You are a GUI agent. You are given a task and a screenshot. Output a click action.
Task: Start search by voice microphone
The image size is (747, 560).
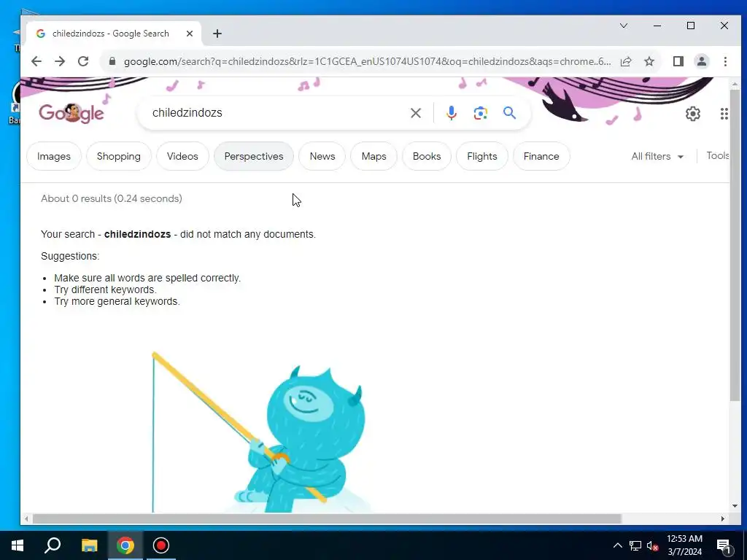(451, 113)
